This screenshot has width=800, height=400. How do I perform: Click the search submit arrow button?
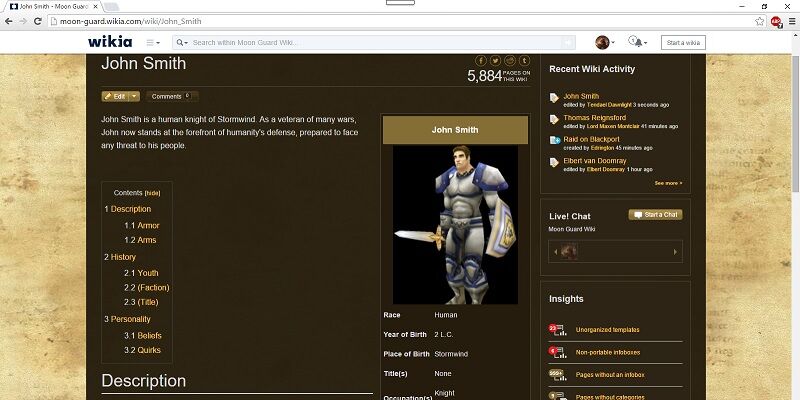point(568,42)
